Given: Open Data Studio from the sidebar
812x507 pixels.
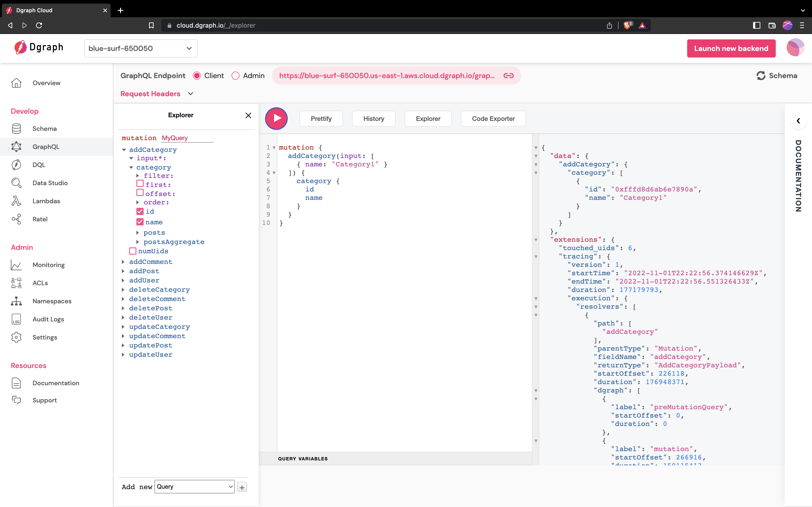Looking at the screenshot, I should click(x=50, y=183).
